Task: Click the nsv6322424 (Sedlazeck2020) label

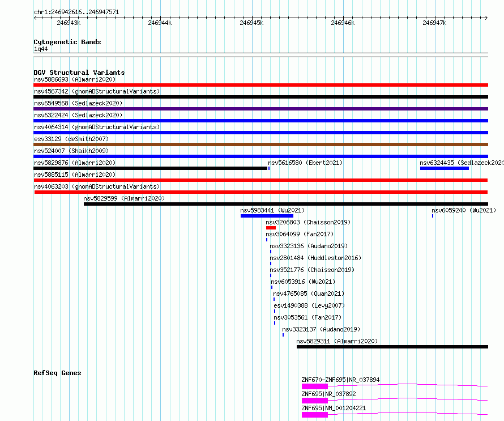Action: [x=78, y=115]
